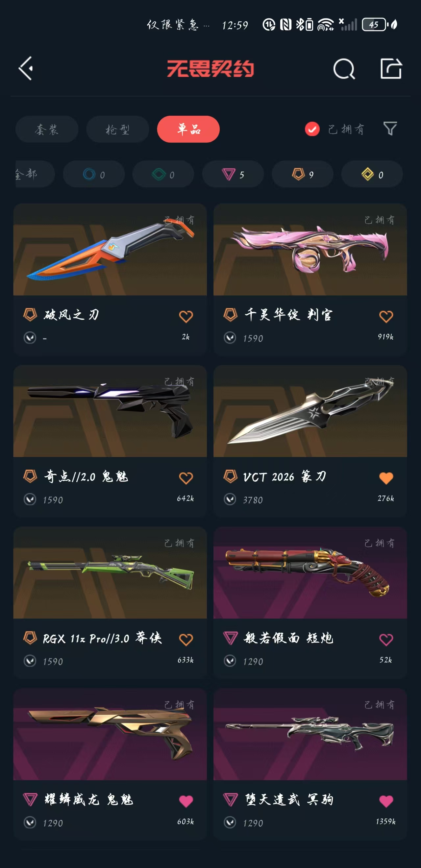The width and height of the screenshot is (421, 868).
Task: Select the 单品 tab
Action: click(x=188, y=129)
